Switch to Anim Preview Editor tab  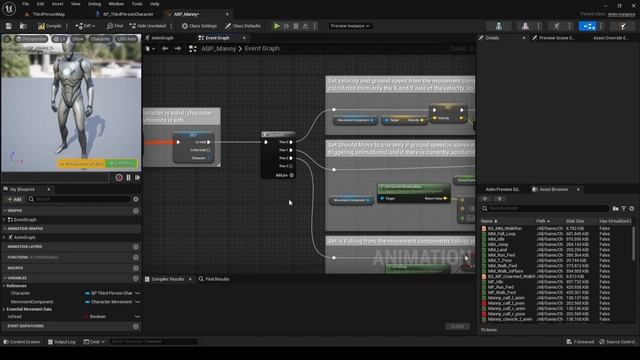click(x=502, y=189)
